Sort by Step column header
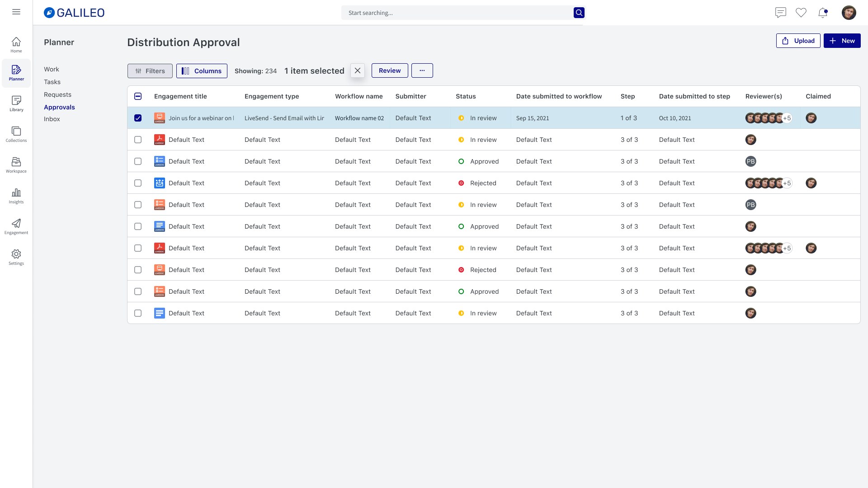868x488 pixels. click(627, 96)
